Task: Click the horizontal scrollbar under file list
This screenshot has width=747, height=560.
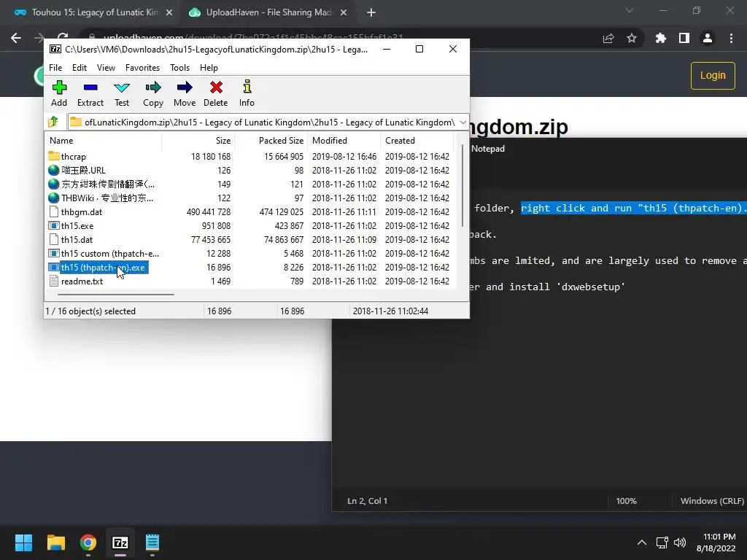Action: click(x=116, y=295)
